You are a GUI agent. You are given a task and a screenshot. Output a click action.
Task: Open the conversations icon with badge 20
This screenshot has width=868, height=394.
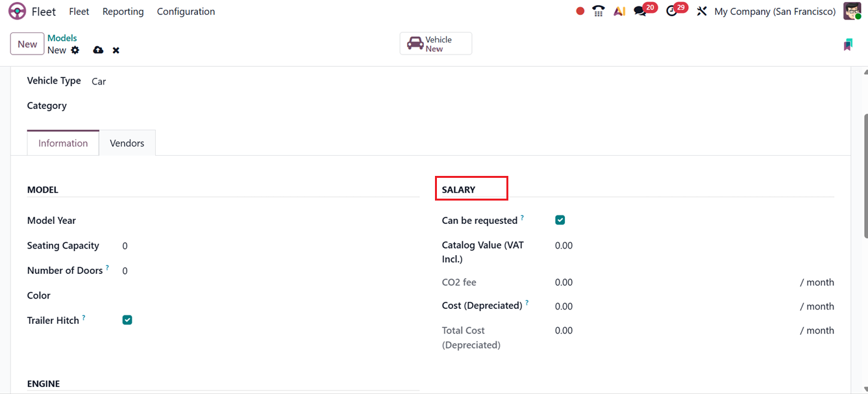click(640, 11)
